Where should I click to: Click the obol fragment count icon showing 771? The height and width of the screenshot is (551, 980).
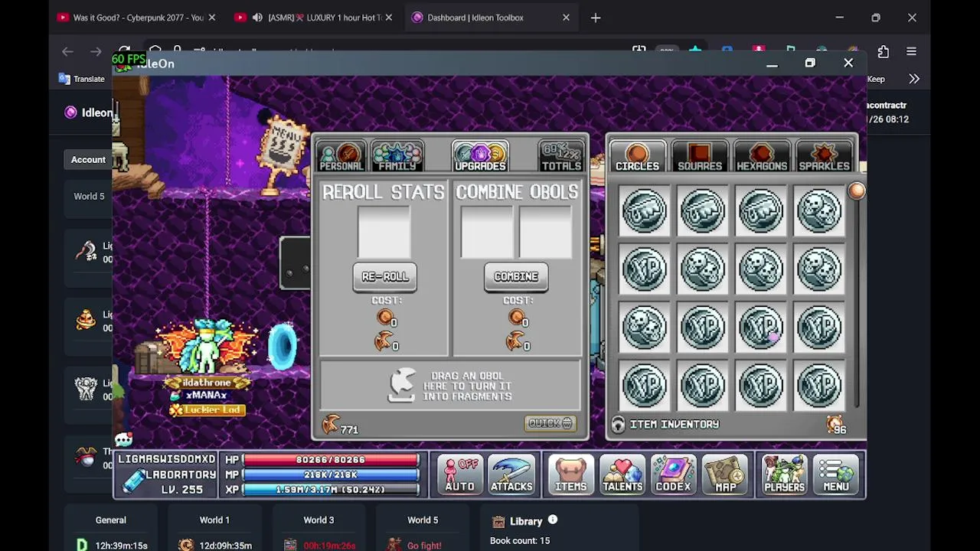point(331,425)
